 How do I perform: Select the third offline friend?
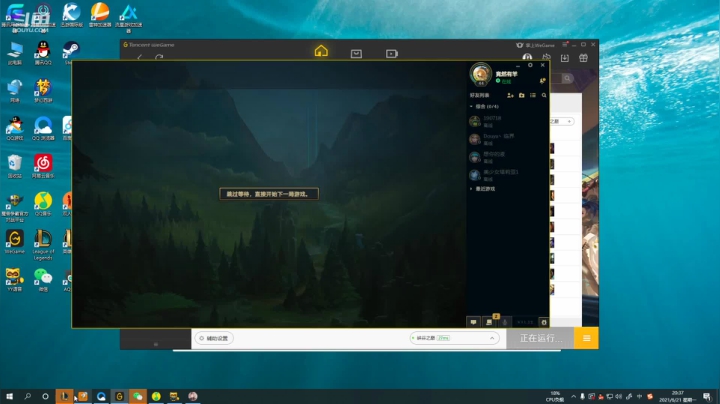(x=508, y=157)
